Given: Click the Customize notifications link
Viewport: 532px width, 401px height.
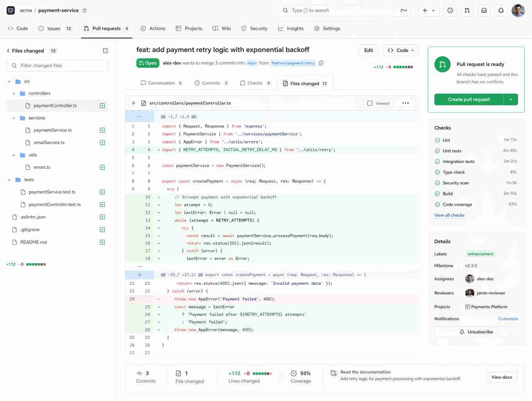Looking at the screenshot, I should tap(508, 319).
